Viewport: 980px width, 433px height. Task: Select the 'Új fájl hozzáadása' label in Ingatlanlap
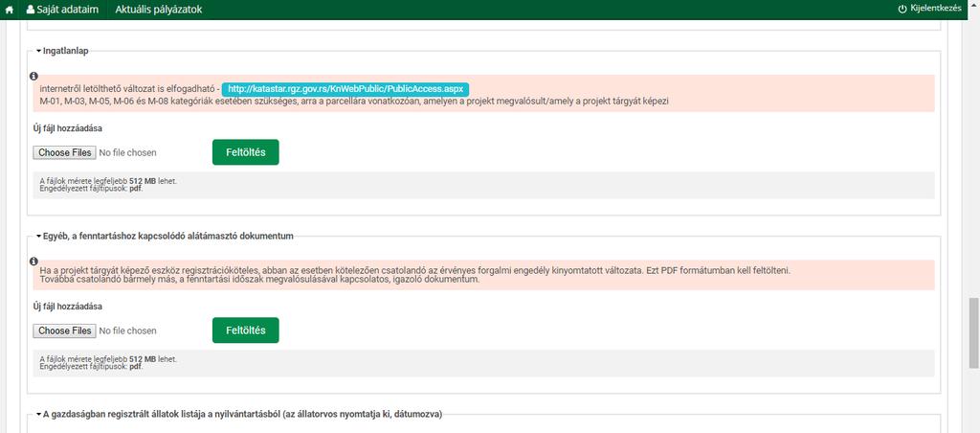pos(68,128)
